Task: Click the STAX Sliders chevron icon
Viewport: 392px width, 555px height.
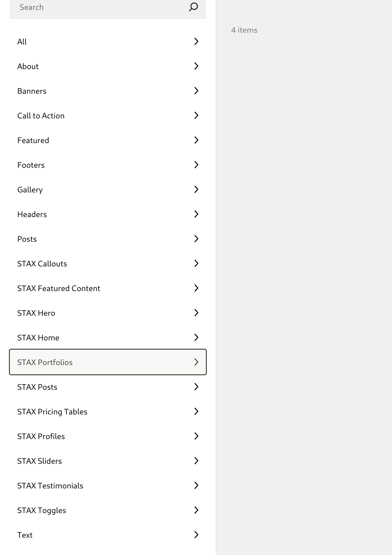Action: 196,461
